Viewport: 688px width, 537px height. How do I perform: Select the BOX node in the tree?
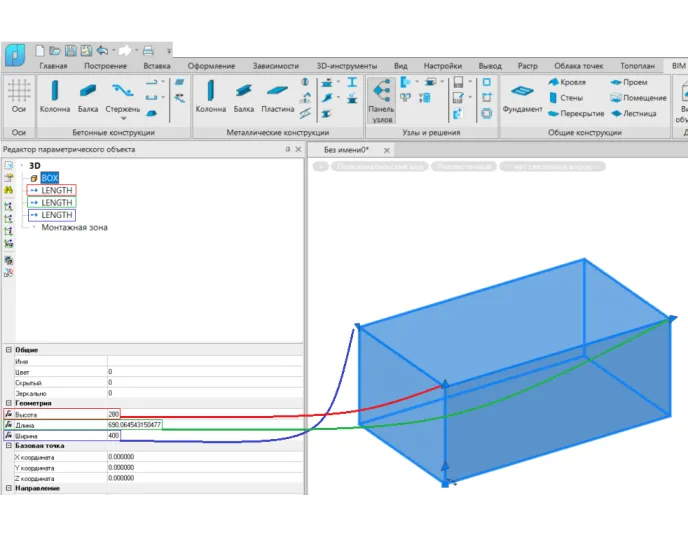tap(50, 178)
